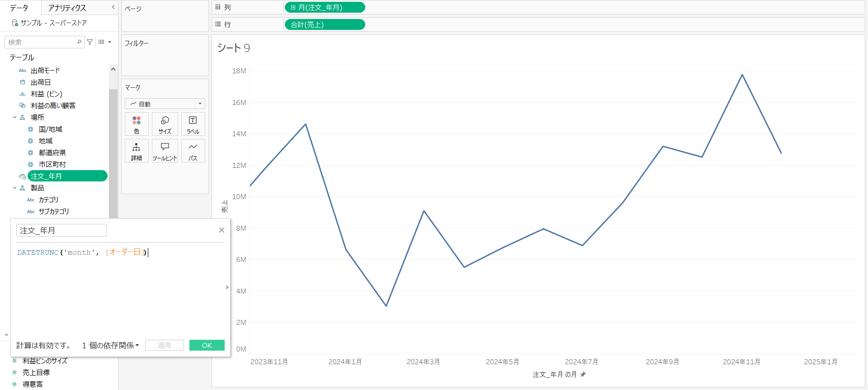868x390 pixels.
Task: Select the カテゴリ field
Action: pos(48,200)
